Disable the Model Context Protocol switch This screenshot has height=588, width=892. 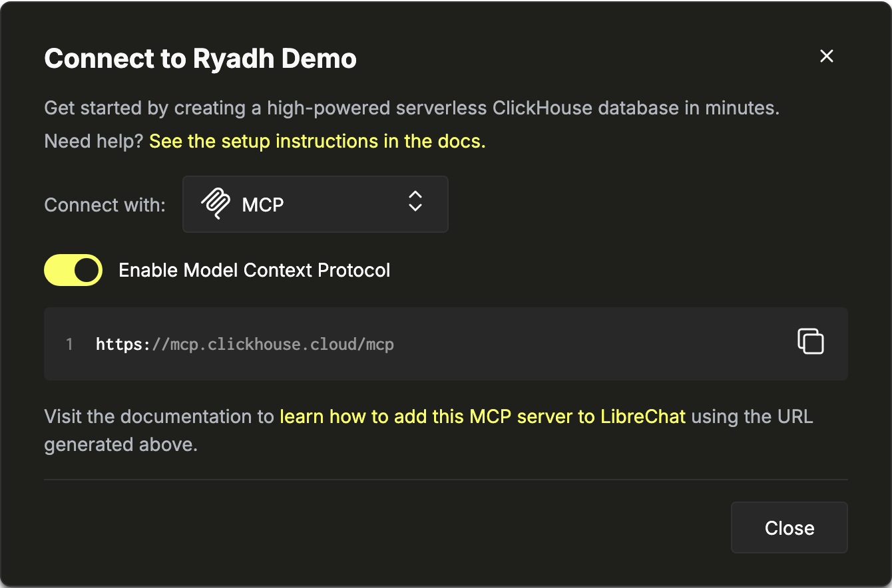point(73,271)
